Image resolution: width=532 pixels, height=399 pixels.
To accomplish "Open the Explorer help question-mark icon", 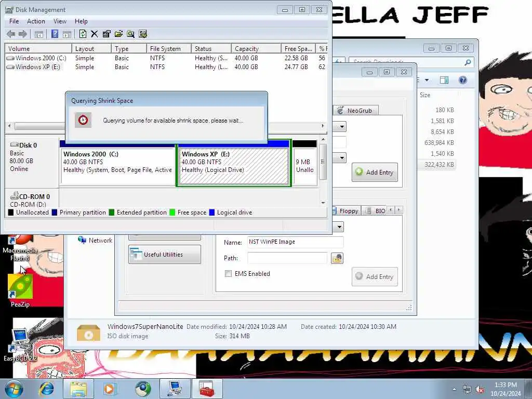I will point(463,80).
